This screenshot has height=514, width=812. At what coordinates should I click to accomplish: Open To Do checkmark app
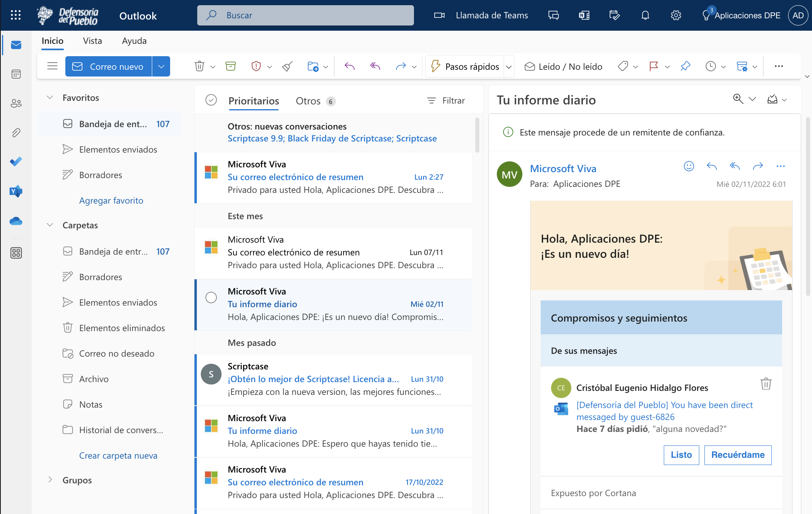(16, 162)
